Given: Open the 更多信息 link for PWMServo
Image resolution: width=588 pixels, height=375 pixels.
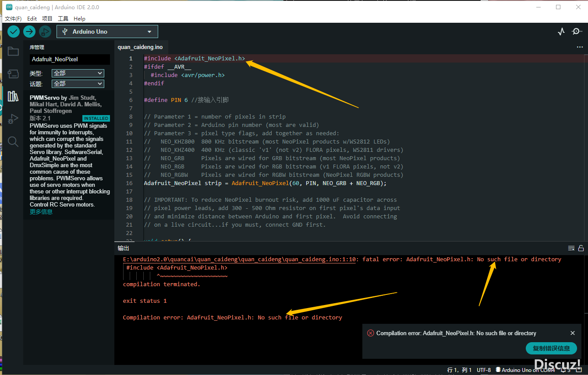Looking at the screenshot, I should pos(41,212).
